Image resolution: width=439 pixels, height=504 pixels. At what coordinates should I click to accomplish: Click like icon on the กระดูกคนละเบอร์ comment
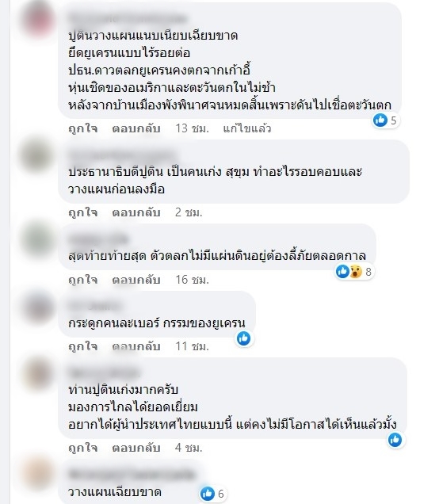[x=243, y=338]
